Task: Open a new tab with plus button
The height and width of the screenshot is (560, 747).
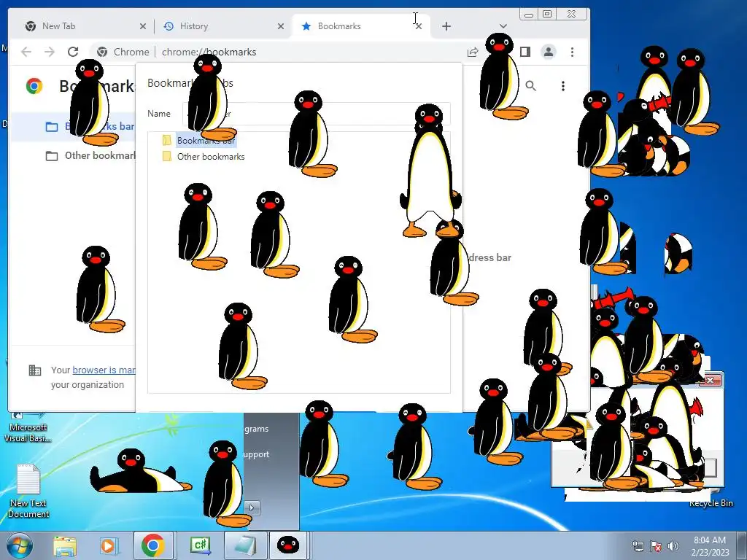Action: 446,26
